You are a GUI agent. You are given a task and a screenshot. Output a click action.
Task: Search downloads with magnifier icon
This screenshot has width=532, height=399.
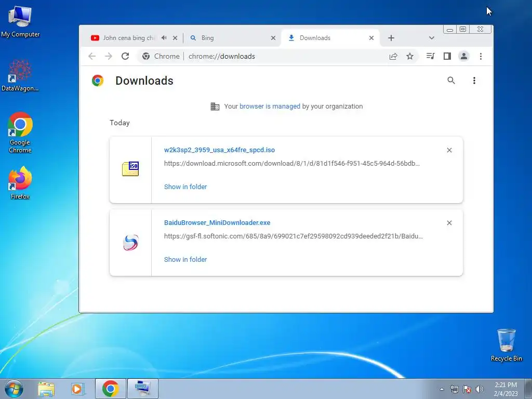[x=451, y=81]
